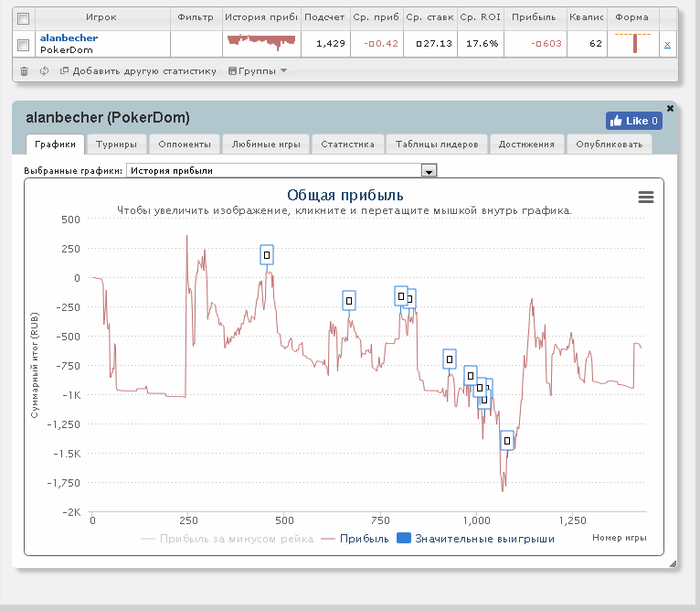The image size is (700, 611).
Task: Click the alanbecher player link
Action: pos(69,37)
